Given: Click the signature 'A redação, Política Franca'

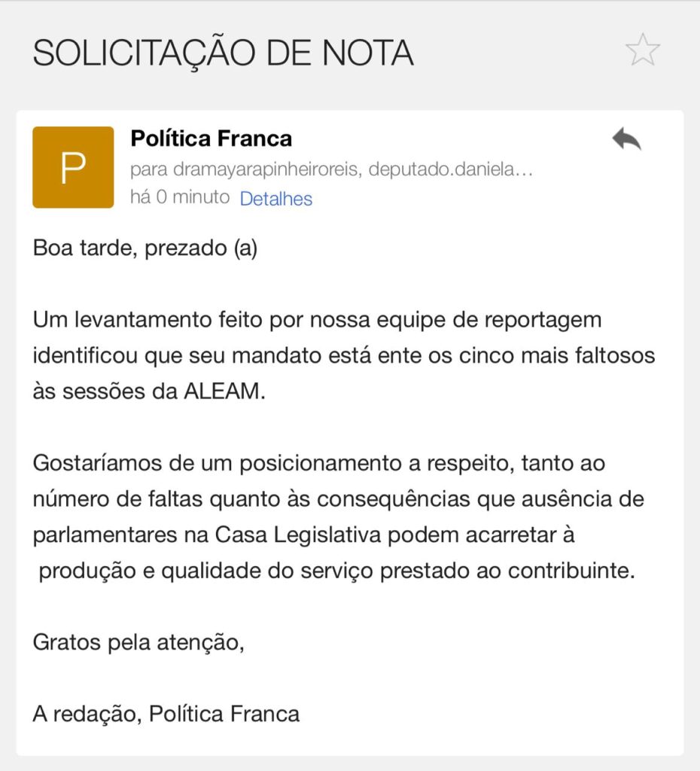Looking at the screenshot, I should pos(166,714).
